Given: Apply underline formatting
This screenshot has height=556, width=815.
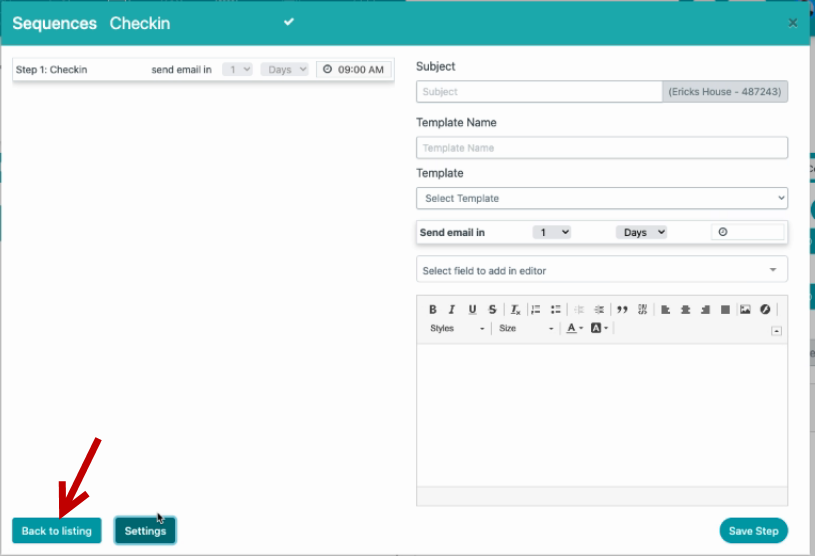Looking at the screenshot, I should [472, 310].
